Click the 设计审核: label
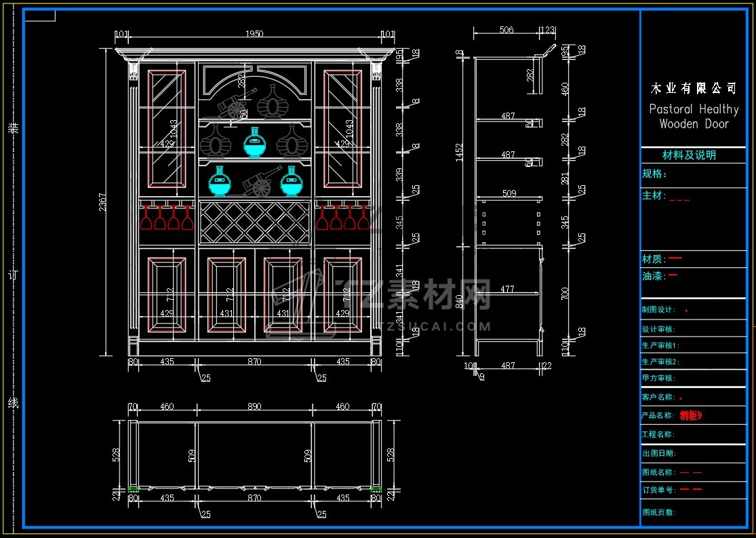756x538 pixels. click(658, 329)
